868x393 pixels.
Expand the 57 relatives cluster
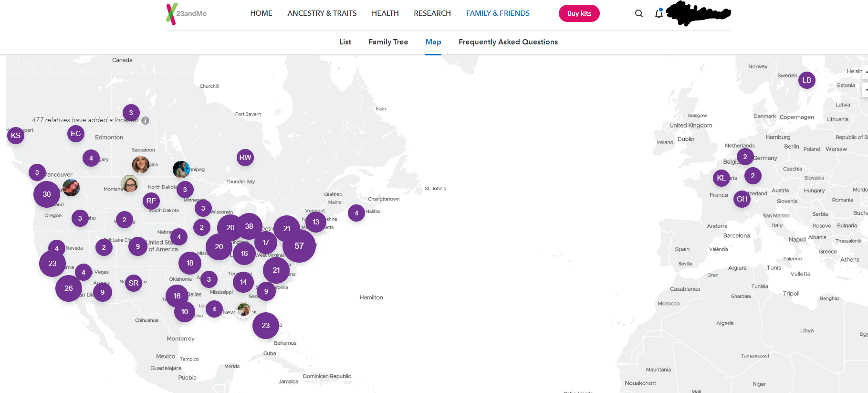(x=299, y=246)
